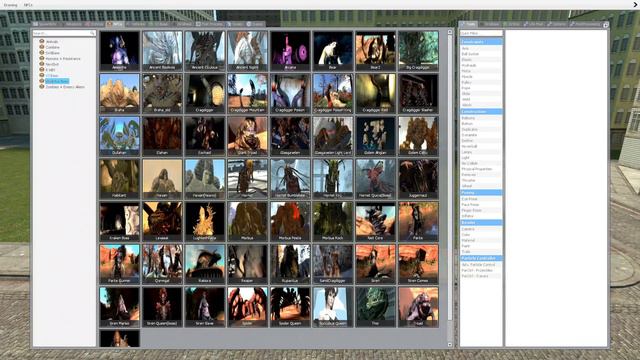The width and height of the screenshot is (640, 360).
Task: Spawn the Bear NPC
Action: point(333,51)
